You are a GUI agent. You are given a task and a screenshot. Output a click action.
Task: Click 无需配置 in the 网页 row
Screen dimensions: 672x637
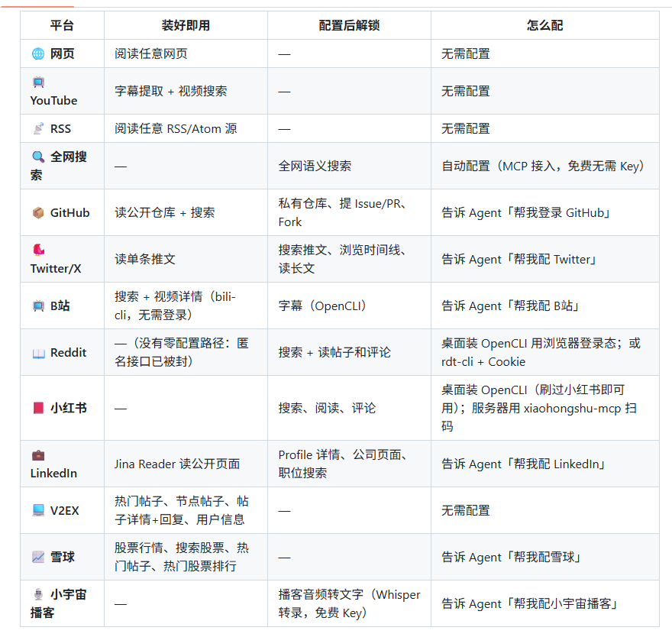[465, 53]
